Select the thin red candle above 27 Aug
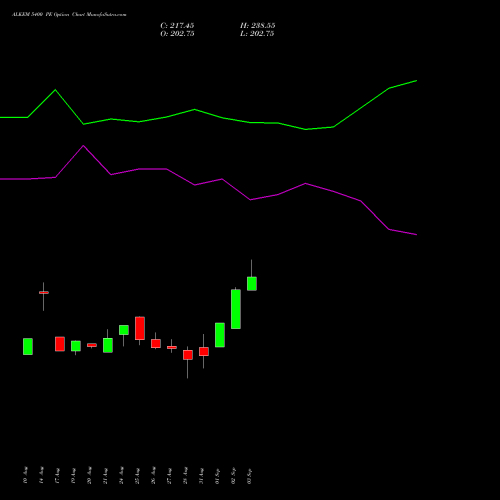This screenshot has height=500, width=500. tap(172, 347)
